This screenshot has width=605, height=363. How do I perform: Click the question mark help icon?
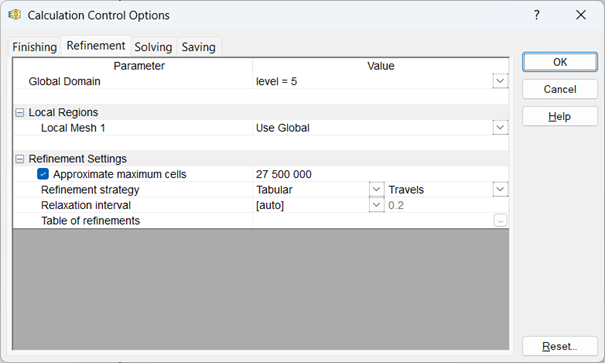tap(536, 15)
